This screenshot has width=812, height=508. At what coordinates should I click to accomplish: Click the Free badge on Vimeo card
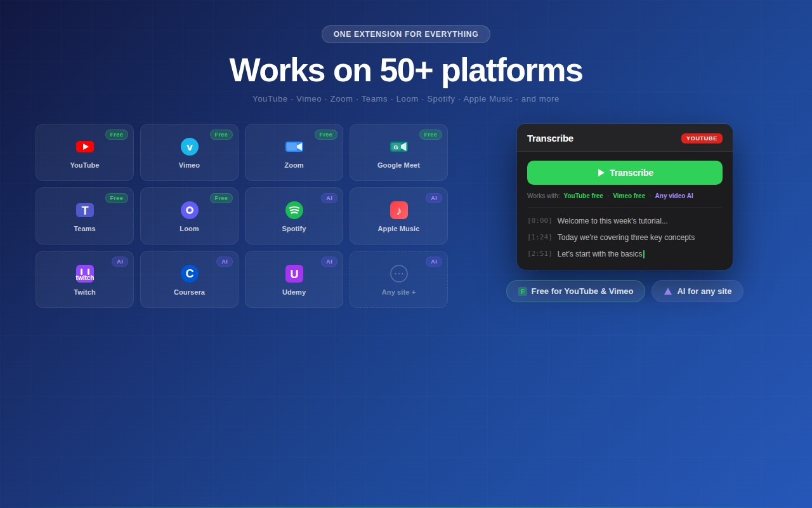tap(221, 135)
